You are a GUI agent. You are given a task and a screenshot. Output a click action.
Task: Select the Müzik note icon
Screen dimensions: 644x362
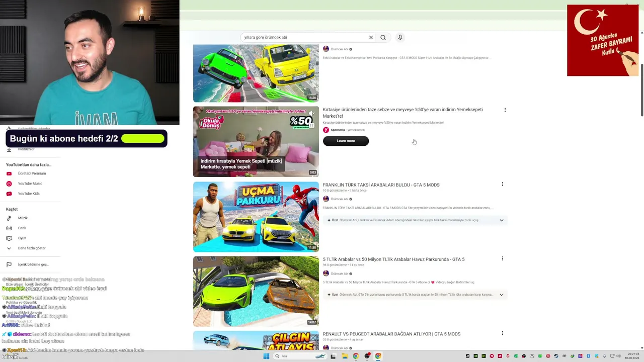click(9, 218)
